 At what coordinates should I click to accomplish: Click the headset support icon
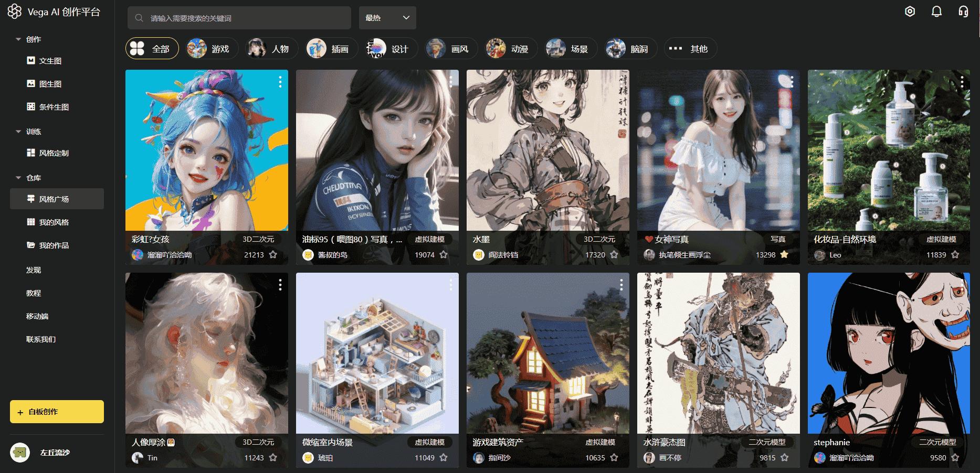click(x=963, y=12)
